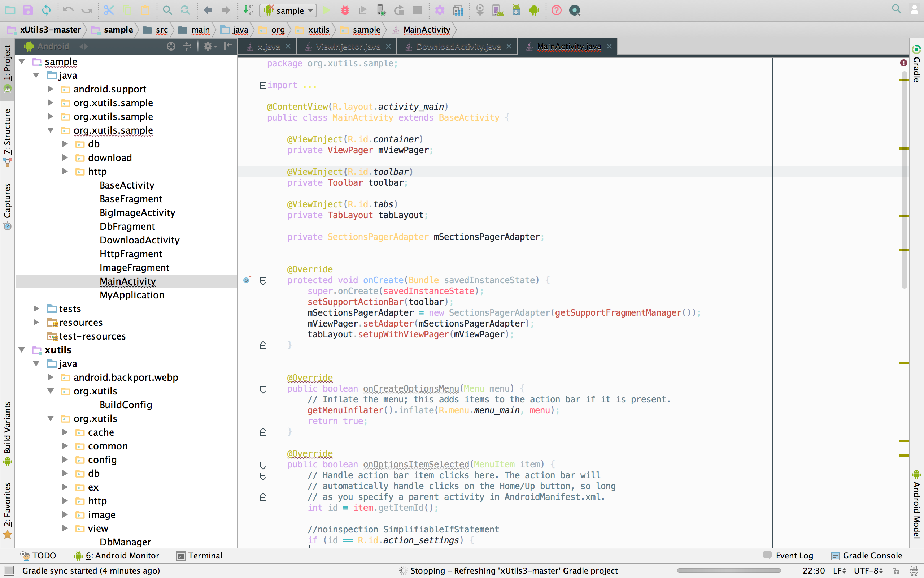The image size is (924, 578).
Task: Open the AVD Manager icon
Action: [498, 10]
